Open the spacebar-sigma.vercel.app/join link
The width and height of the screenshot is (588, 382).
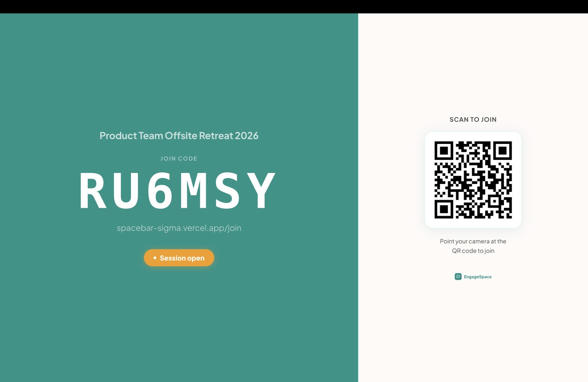click(x=179, y=228)
